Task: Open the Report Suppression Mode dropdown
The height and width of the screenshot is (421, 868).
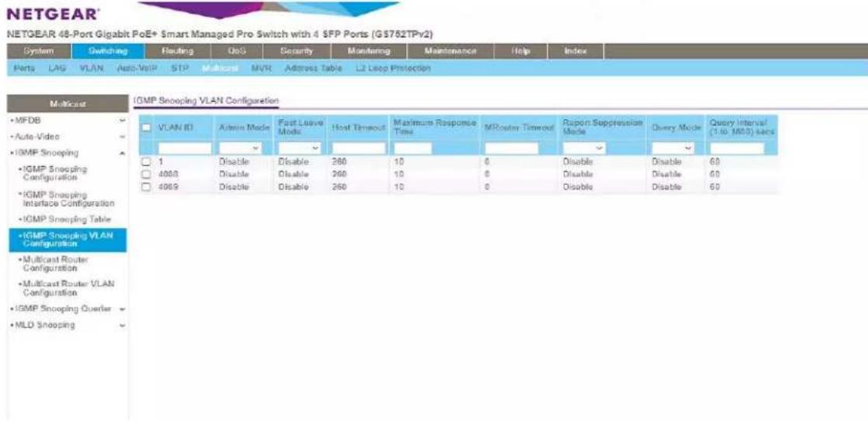Action: coord(584,148)
